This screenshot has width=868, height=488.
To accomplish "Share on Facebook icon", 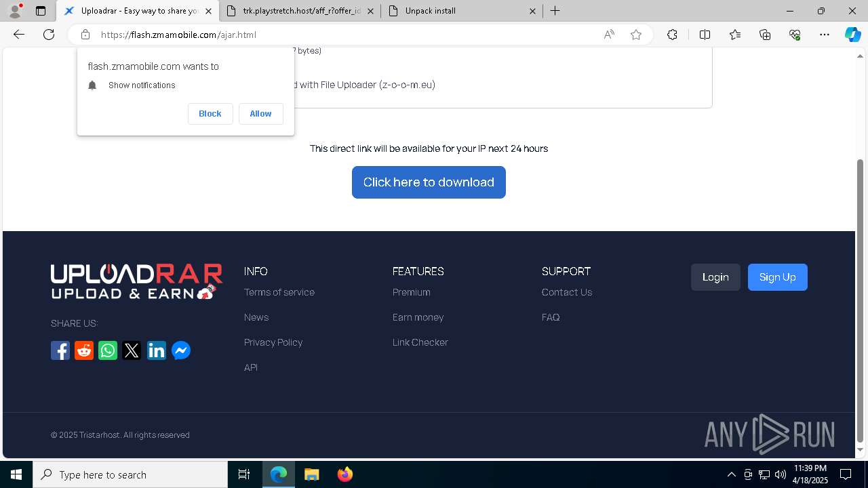I will click(x=60, y=350).
